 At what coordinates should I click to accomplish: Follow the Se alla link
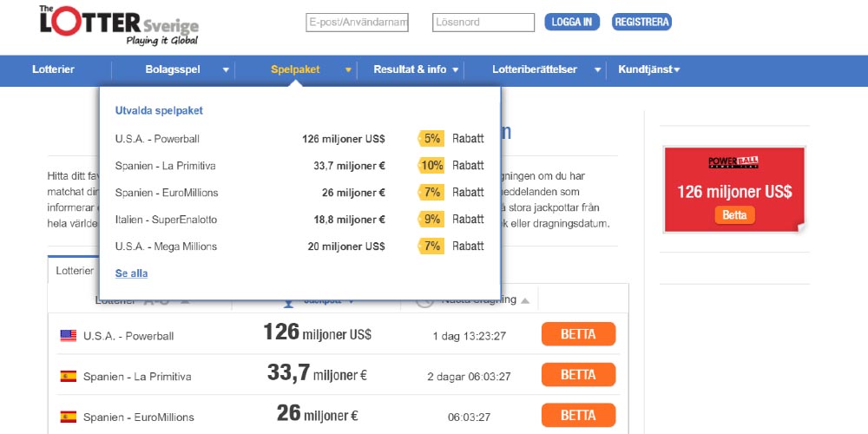click(131, 273)
